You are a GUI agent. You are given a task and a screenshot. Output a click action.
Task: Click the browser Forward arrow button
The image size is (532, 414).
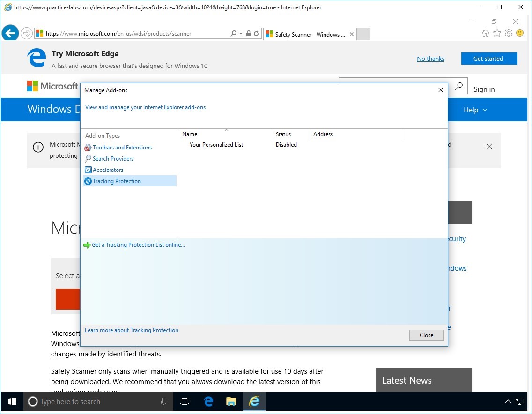[27, 33]
